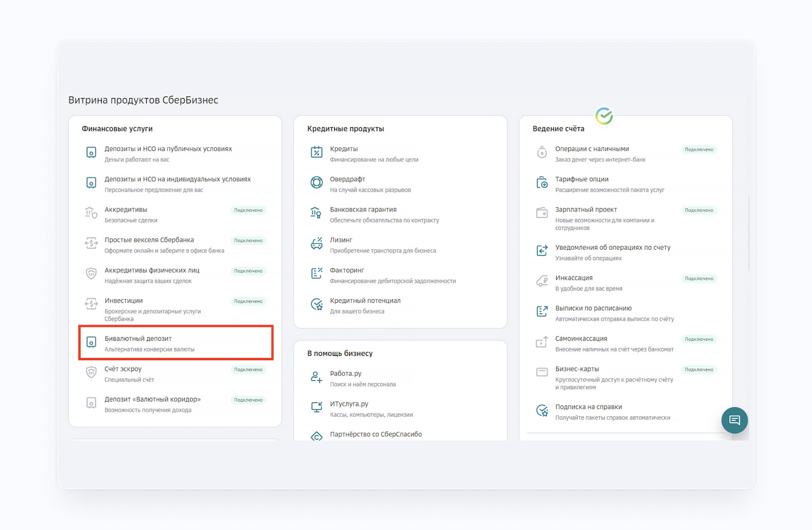
Task: Click the Бизнес-карты card icon
Action: tap(542, 373)
